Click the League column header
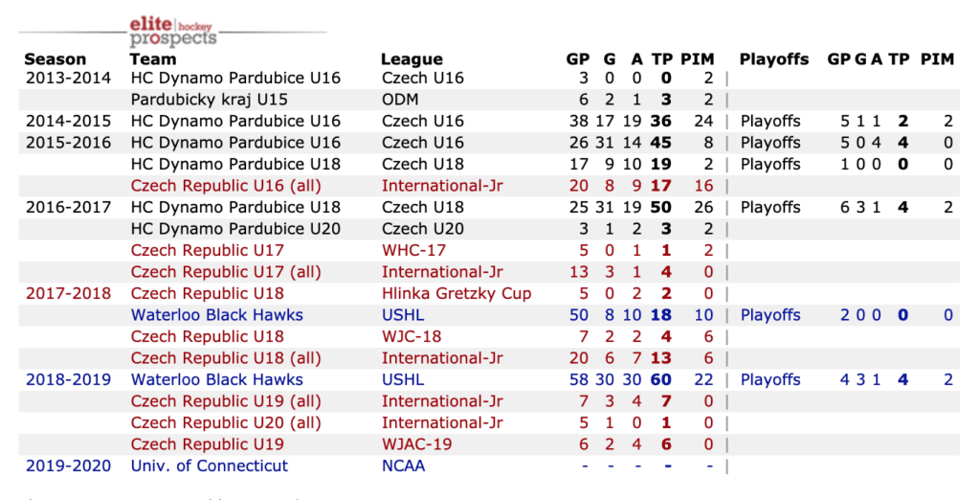 (x=412, y=59)
